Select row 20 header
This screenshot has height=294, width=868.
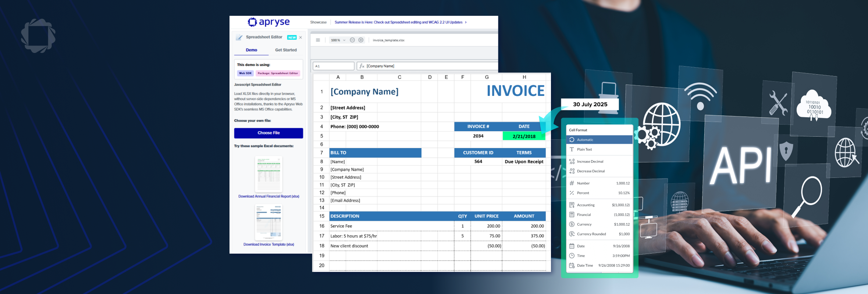[321, 265]
